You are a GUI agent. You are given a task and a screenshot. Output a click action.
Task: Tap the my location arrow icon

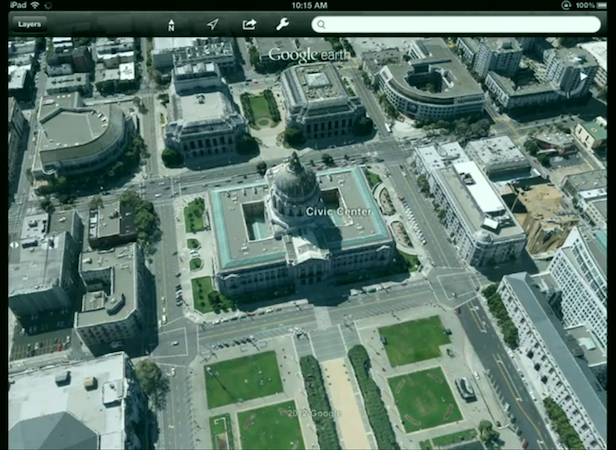point(213,24)
